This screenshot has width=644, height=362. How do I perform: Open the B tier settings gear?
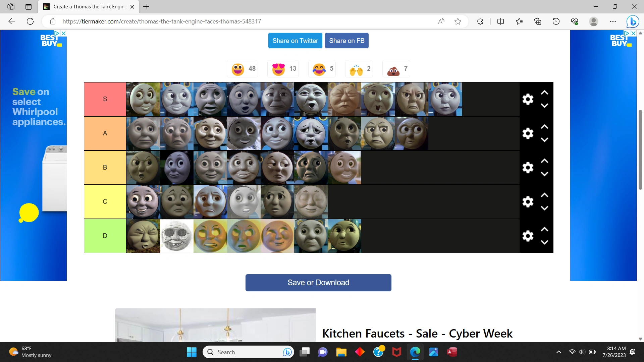(528, 168)
